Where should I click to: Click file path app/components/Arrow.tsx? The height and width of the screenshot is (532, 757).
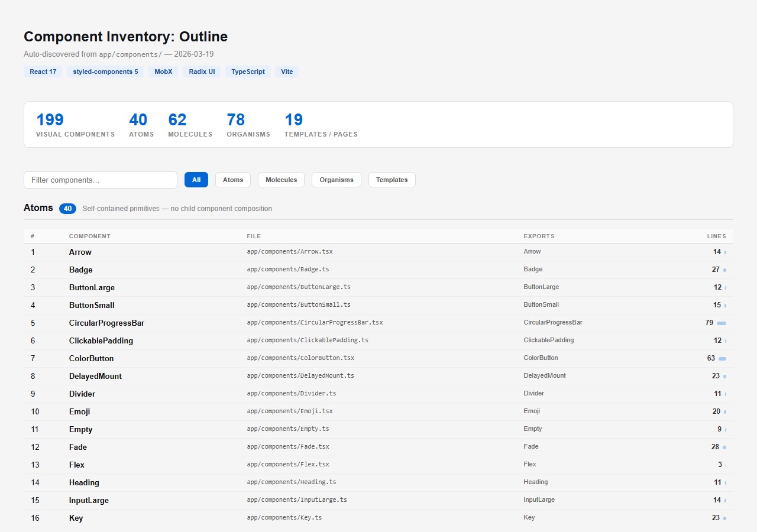coord(290,252)
